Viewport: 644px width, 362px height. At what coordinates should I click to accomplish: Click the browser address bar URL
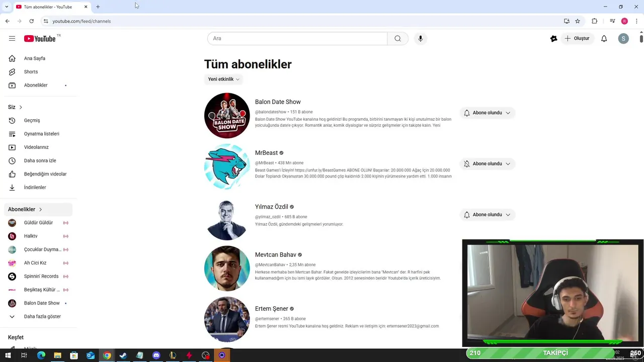82,21
